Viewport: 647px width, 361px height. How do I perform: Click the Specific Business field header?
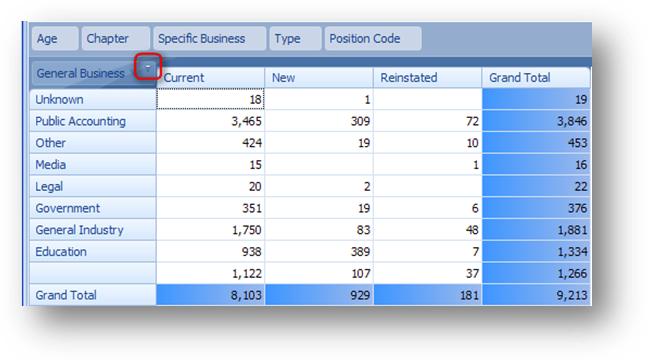coord(210,38)
